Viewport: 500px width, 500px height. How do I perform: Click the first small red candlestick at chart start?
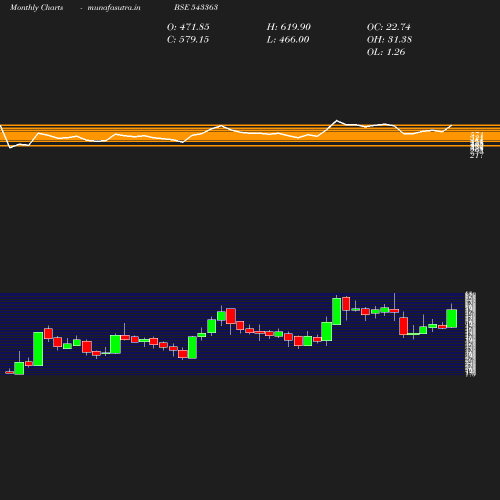pos(10,372)
